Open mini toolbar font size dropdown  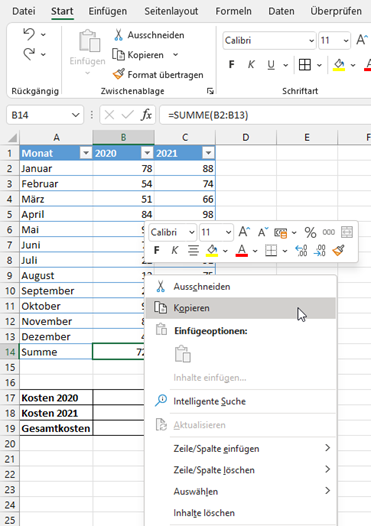pyautogui.click(x=228, y=232)
